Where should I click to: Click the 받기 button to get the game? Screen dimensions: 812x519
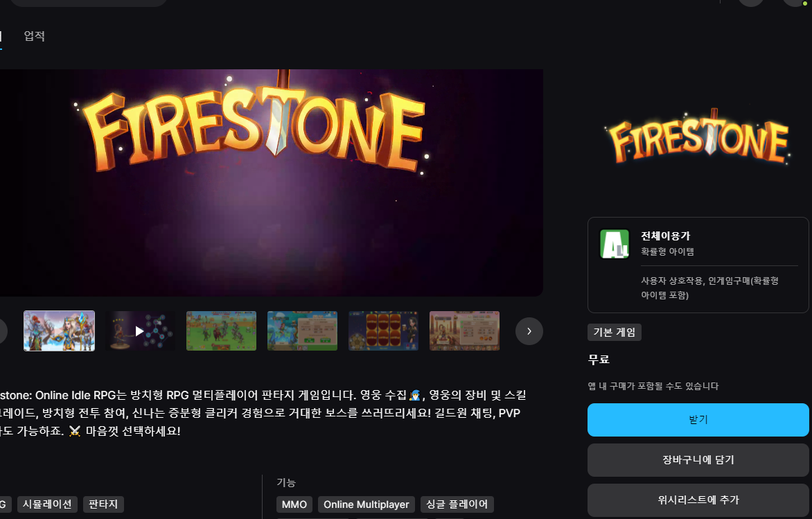697,420
